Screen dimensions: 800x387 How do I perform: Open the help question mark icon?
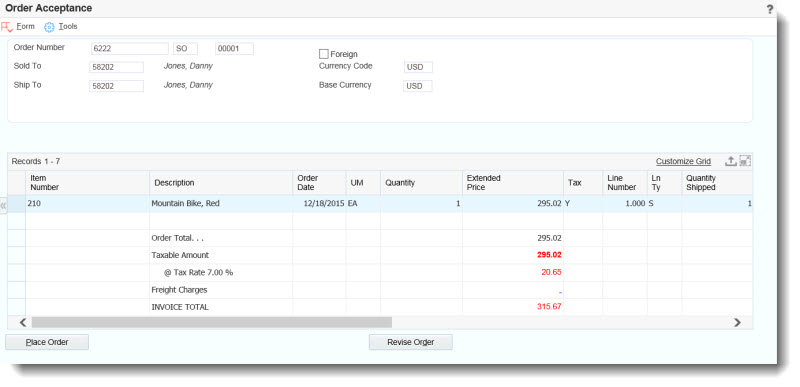(769, 9)
